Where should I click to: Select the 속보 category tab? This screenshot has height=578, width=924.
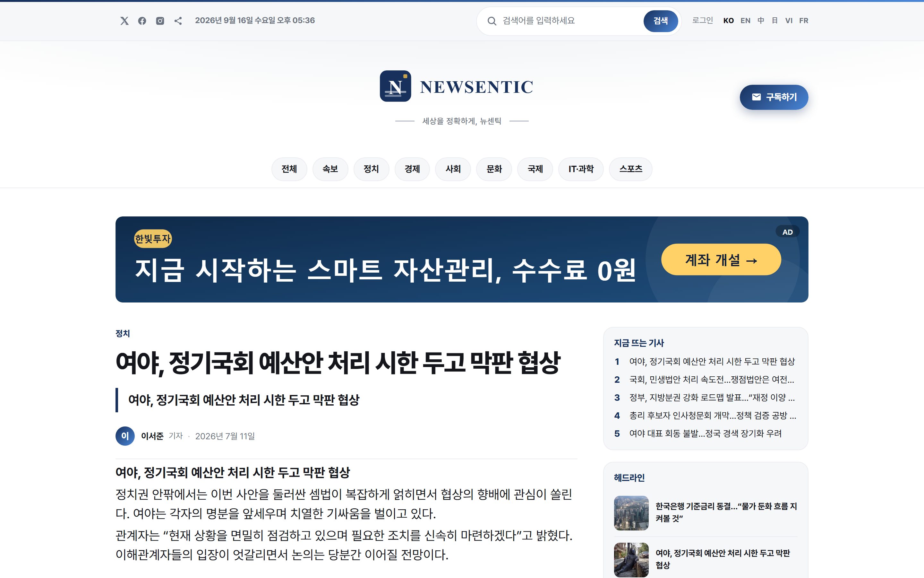click(330, 169)
